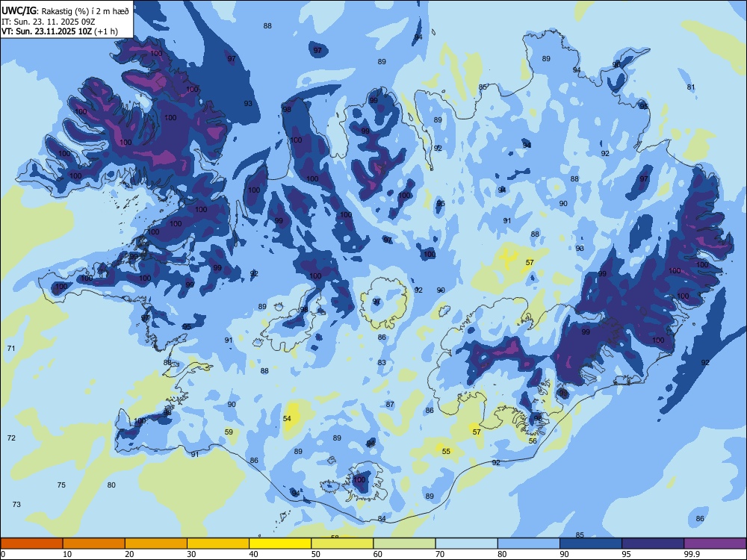Click the 30–40 golden legend swatch
The height and width of the screenshot is (560, 747).
(218, 544)
